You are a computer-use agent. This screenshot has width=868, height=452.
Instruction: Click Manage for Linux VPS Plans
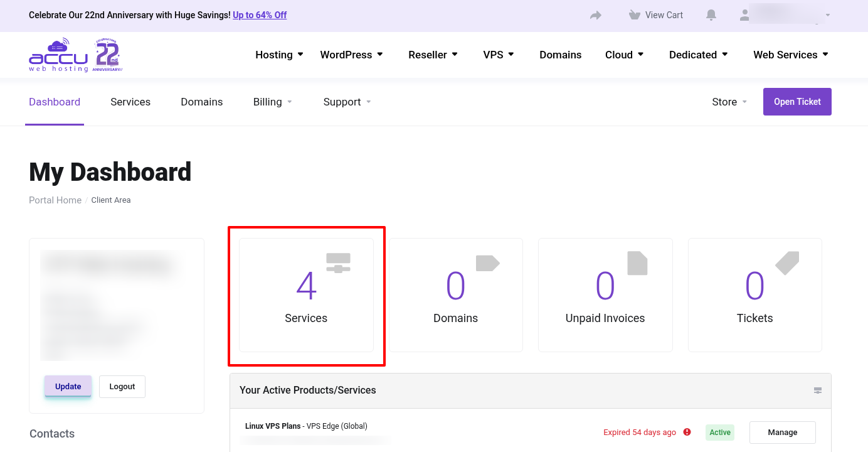(x=783, y=433)
